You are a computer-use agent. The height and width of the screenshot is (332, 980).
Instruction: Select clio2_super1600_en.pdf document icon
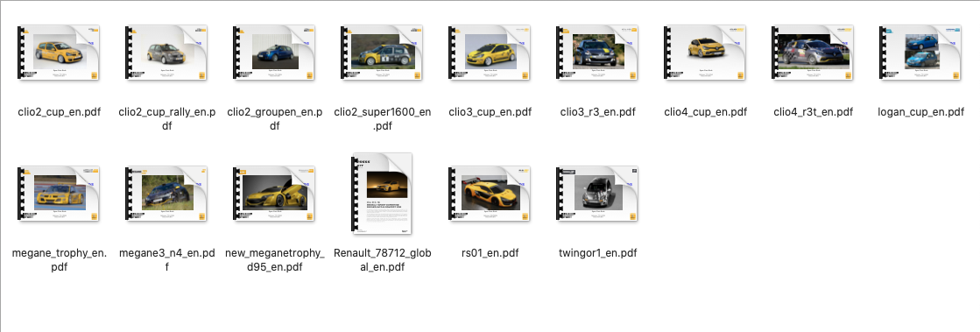coord(383,53)
